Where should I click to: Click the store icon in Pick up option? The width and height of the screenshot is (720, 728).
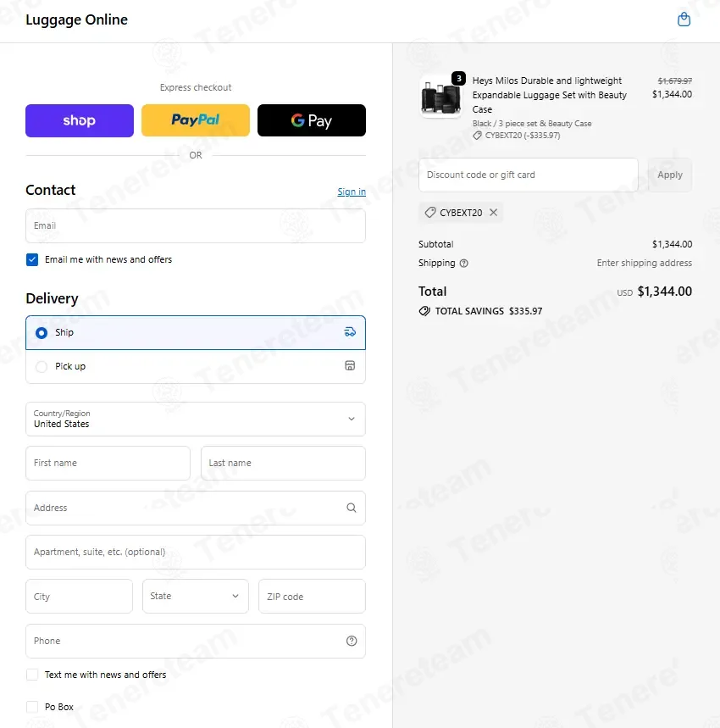[x=350, y=366]
